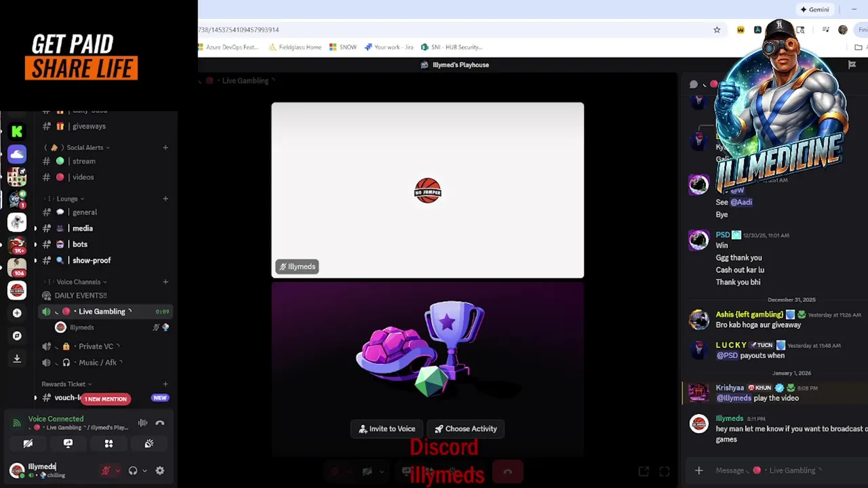Create channel in Social Alerts category
The width and height of the screenshot is (868, 488).
pos(165,147)
